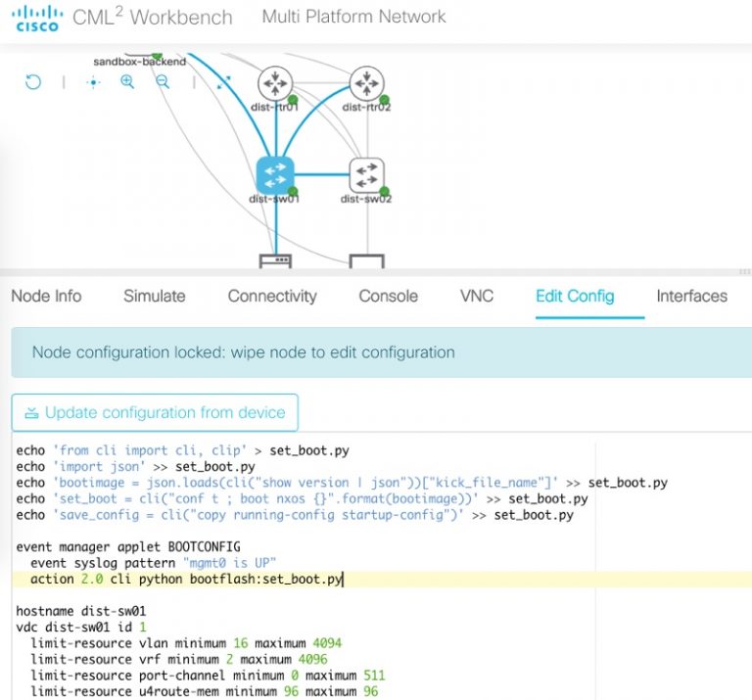
Task: Open the VNC tab
Action: coord(477,296)
